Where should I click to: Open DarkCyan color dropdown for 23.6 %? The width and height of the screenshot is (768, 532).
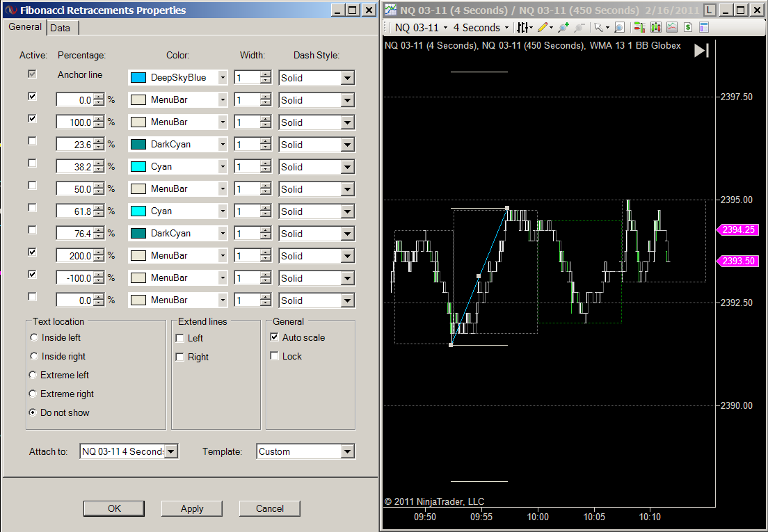(223, 145)
